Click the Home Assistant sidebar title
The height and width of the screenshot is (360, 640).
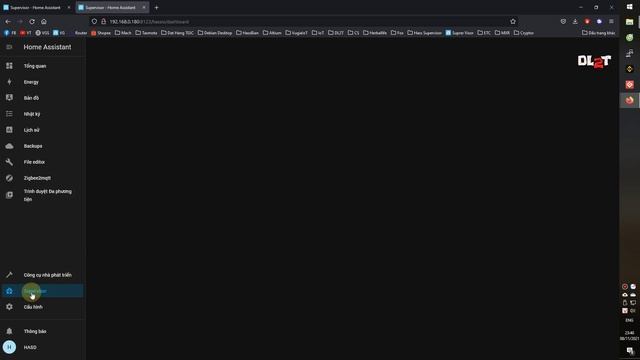pyautogui.click(x=47, y=47)
